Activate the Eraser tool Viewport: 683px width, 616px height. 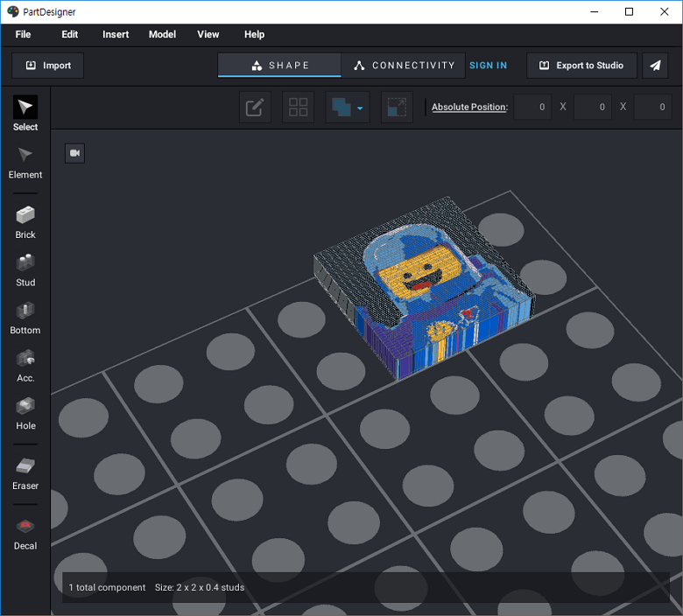[x=25, y=473]
